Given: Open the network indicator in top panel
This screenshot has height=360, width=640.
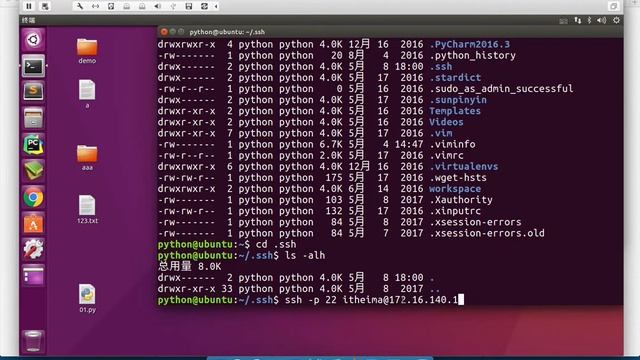Looking at the screenshot, I should click(x=577, y=20).
